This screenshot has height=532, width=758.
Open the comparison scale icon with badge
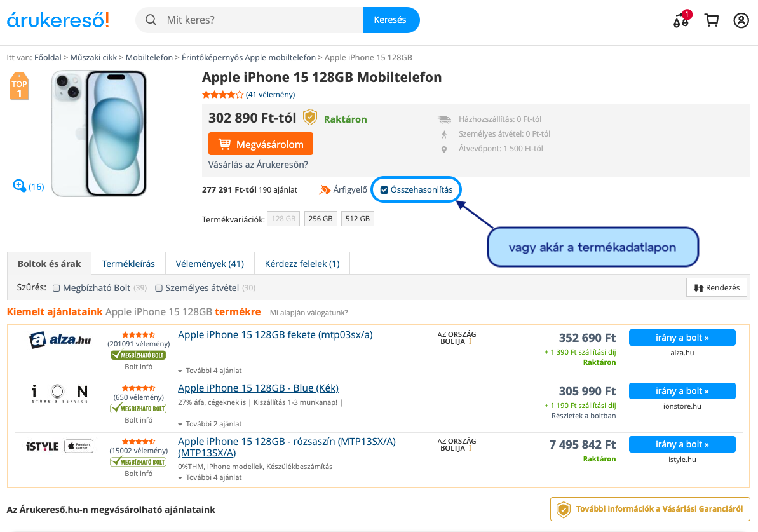(682, 19)
